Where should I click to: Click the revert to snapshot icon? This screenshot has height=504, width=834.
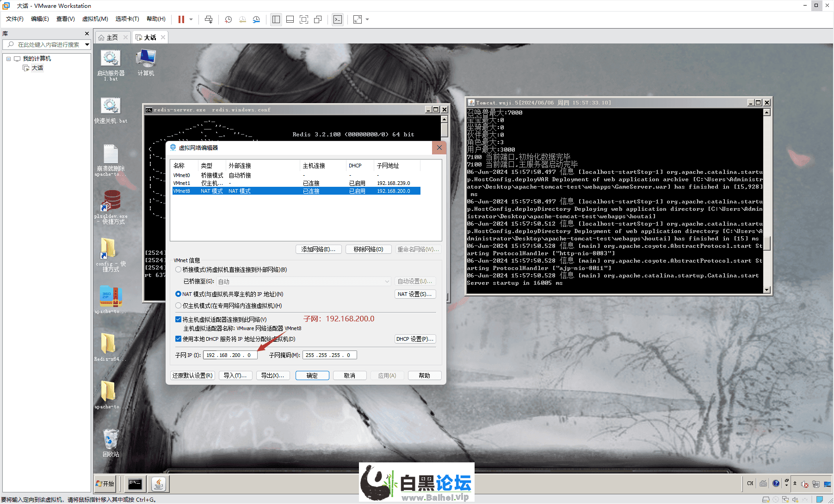point(242,19)
